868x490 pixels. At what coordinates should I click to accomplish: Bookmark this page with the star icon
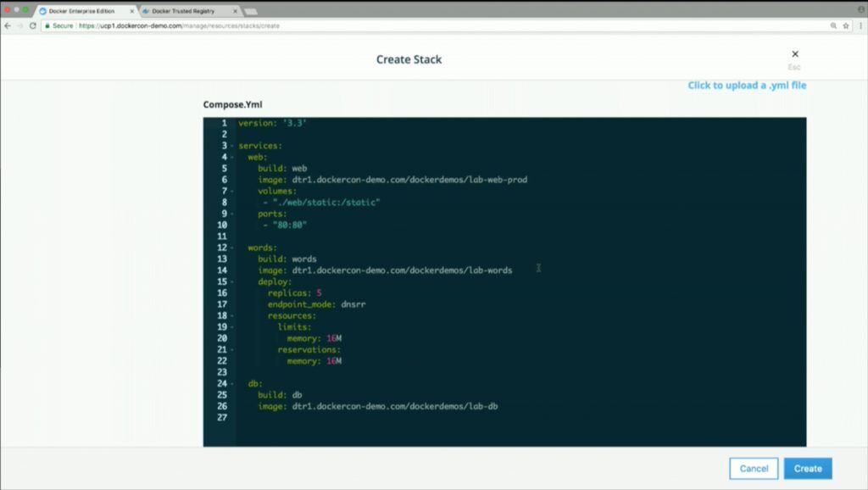[x=846, y=25]
